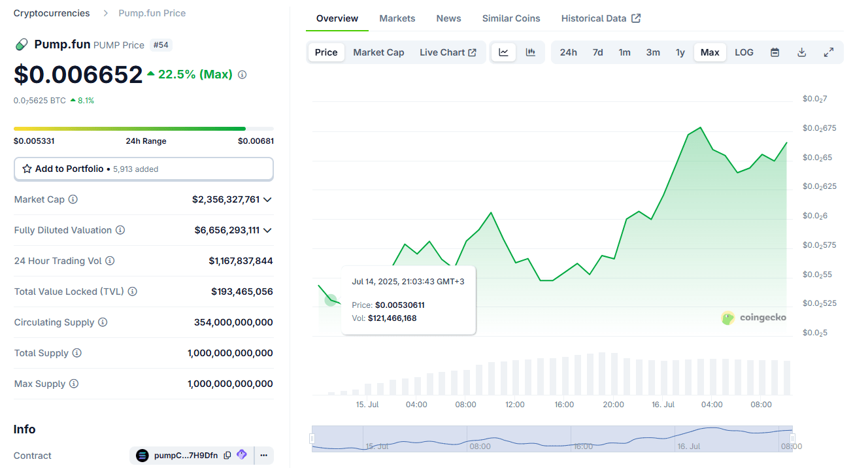Click the 0.0₇5625 BTC price text
The image size is (868, 468).
click(x=40, y=101)
